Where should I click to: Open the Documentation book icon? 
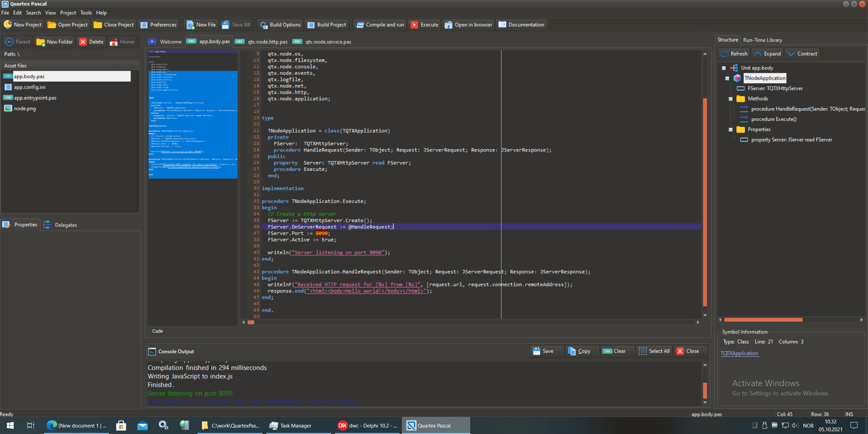[x=502, y=25]
